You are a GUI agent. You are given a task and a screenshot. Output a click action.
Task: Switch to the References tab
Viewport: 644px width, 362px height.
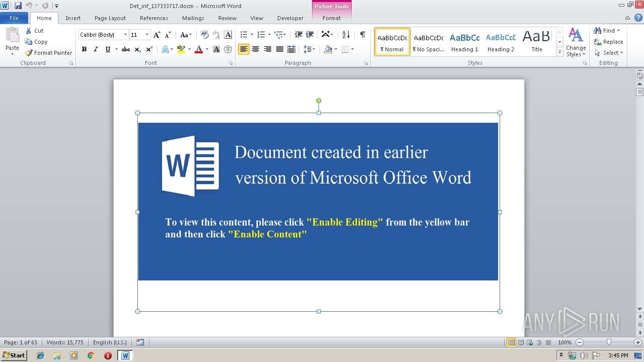click(x=154, y=18)
